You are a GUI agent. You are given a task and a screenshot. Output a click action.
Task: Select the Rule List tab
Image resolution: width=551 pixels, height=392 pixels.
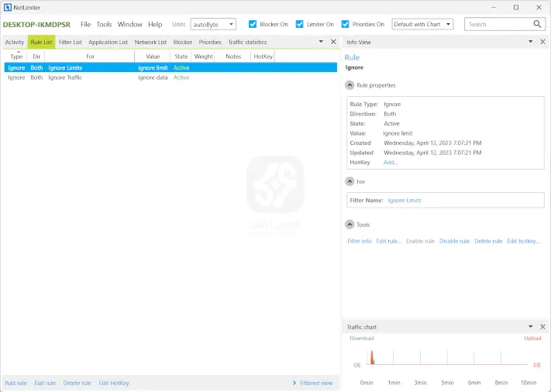pyautogui.click(x=42, y=42)
